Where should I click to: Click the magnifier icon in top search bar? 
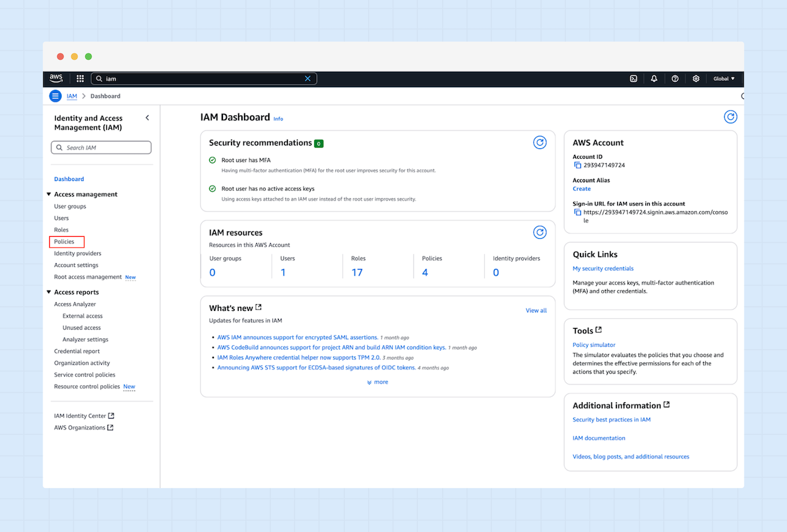coord(99,79)
